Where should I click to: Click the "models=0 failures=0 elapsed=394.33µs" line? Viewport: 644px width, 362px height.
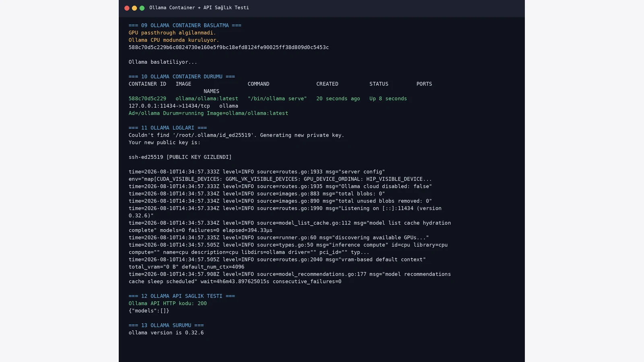[x=200, y=230]
